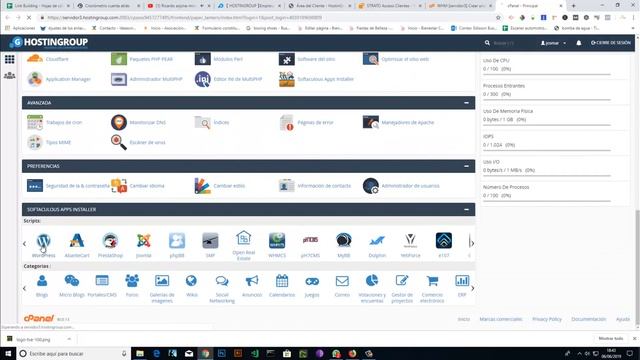Select the PrestaShop script
The image size is (640, 360).
click(x=110, y=244)
